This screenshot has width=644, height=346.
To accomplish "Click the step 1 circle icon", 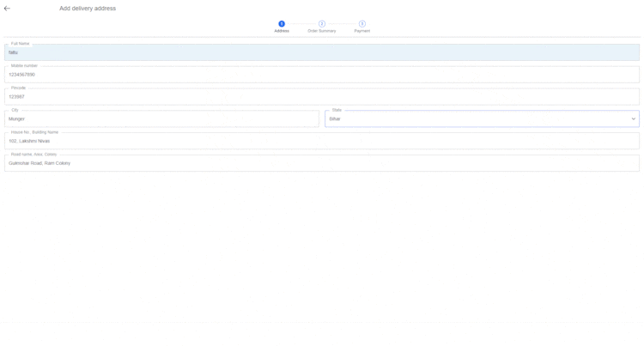I will (282, 24).
